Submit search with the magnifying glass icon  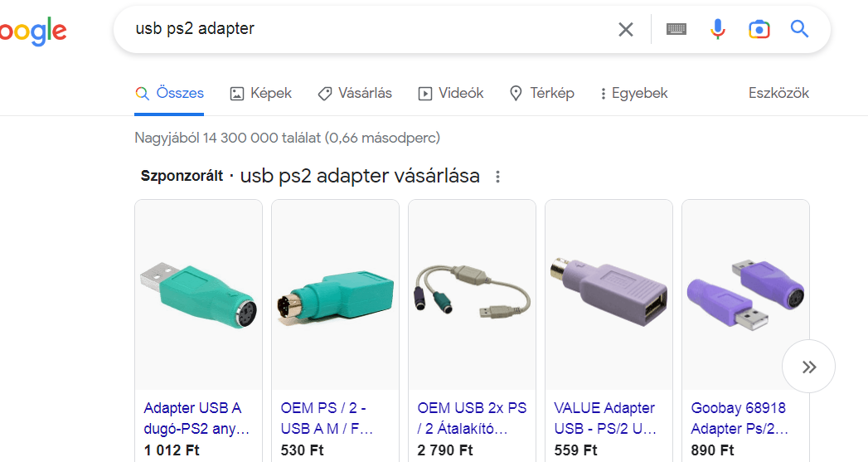point(799,29)
